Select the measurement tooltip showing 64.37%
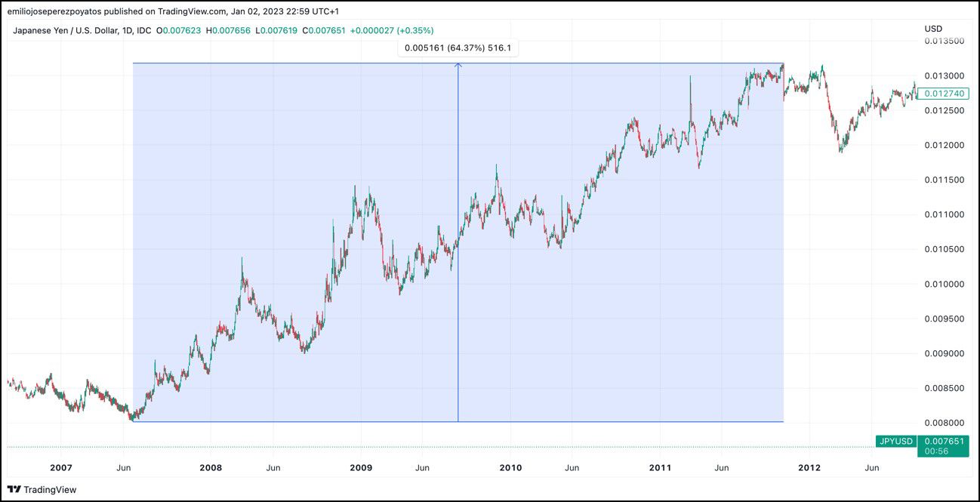This screenshot has width=980, height=502. [458, 48]
